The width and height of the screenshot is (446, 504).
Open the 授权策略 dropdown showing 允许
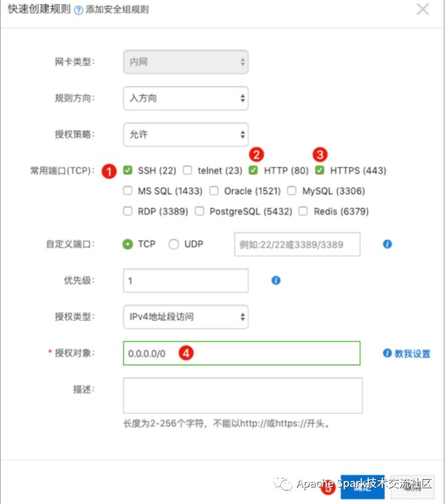click(186, 134)
